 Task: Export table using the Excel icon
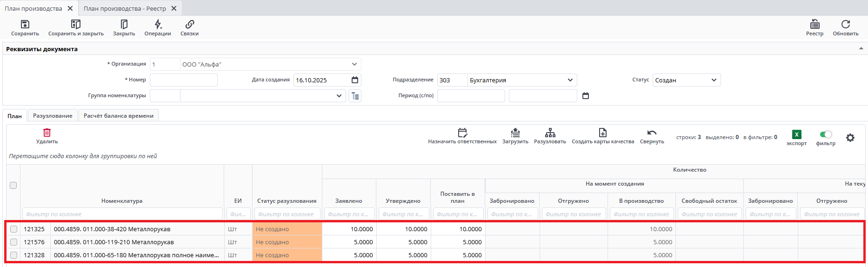click(x=796, y=134)
